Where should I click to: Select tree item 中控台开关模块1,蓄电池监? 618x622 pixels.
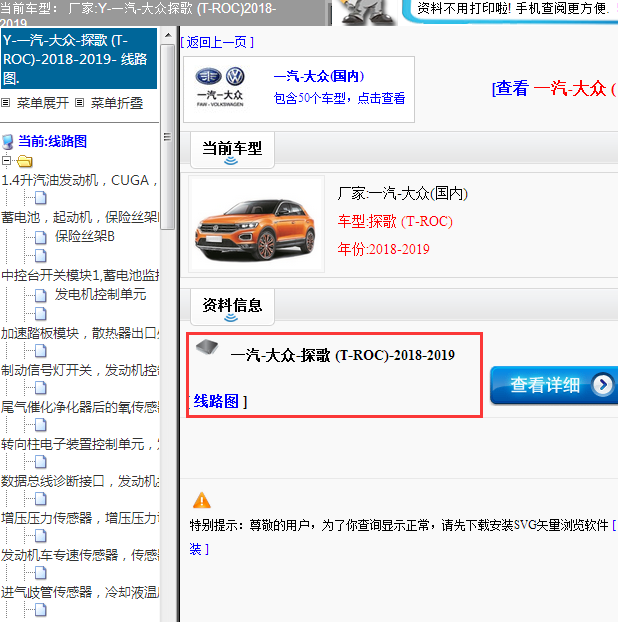point(80,275)
